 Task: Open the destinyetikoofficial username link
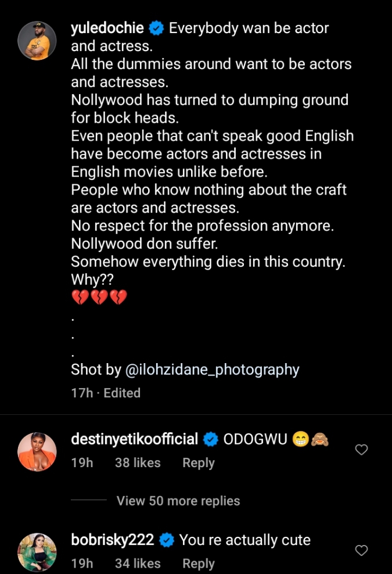point(135,439)
